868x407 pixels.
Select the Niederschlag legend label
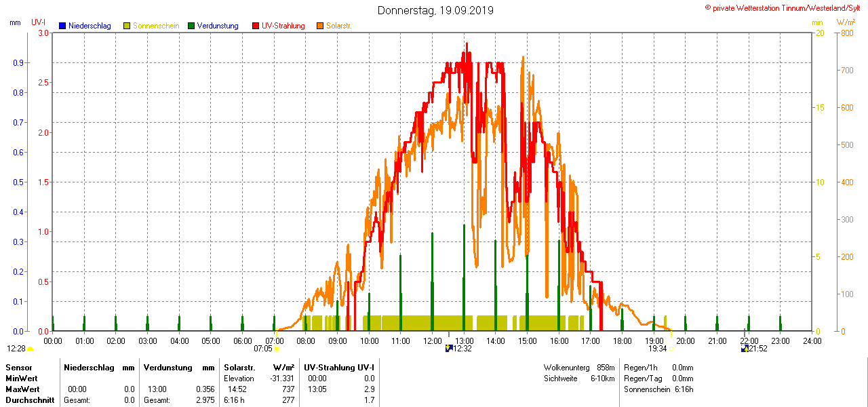click(90, 26)
